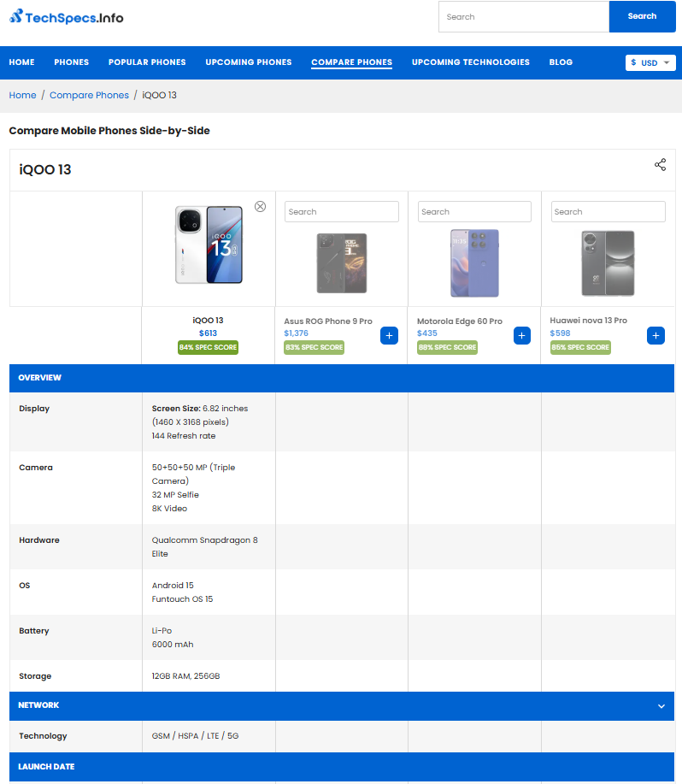The height and width of the screenshot is (784, 682).
Task: Click the TechSpecs.Info logo
Action: (x=66, y=17)
